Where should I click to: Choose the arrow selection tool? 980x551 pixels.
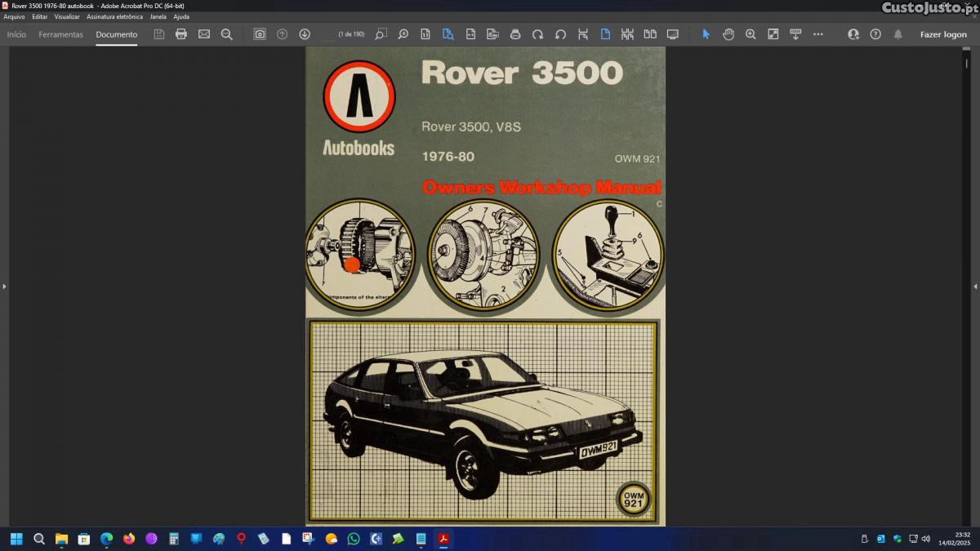(706, 34)
